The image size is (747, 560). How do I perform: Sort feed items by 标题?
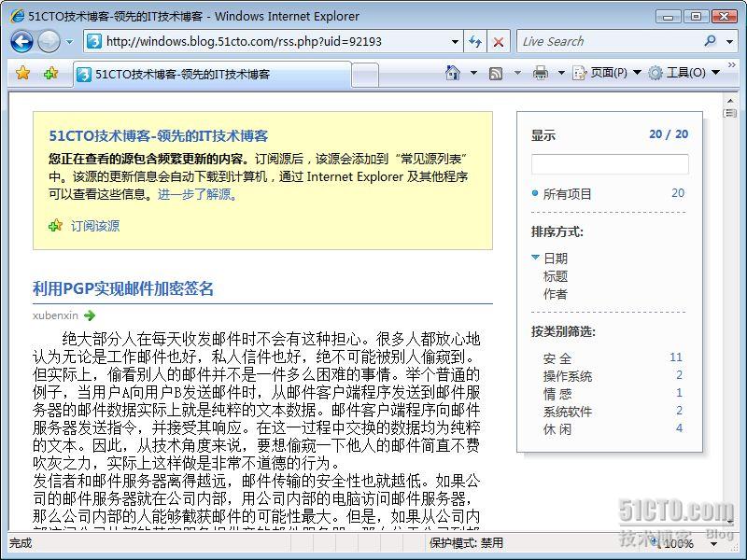[556, 276]
